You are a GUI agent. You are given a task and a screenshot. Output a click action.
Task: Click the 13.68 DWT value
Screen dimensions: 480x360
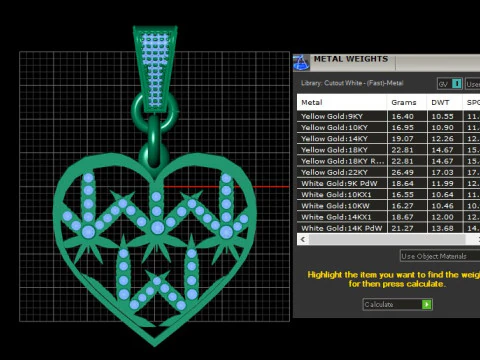442,228
